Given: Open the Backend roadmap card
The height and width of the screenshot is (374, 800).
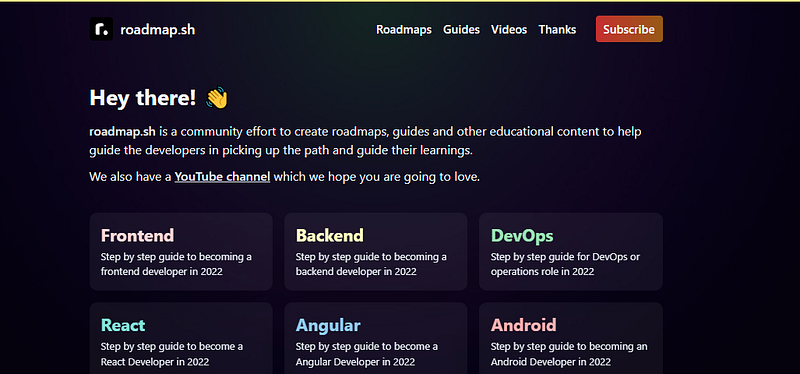Looking at the screenshot, I should click(x=376, y=252).
